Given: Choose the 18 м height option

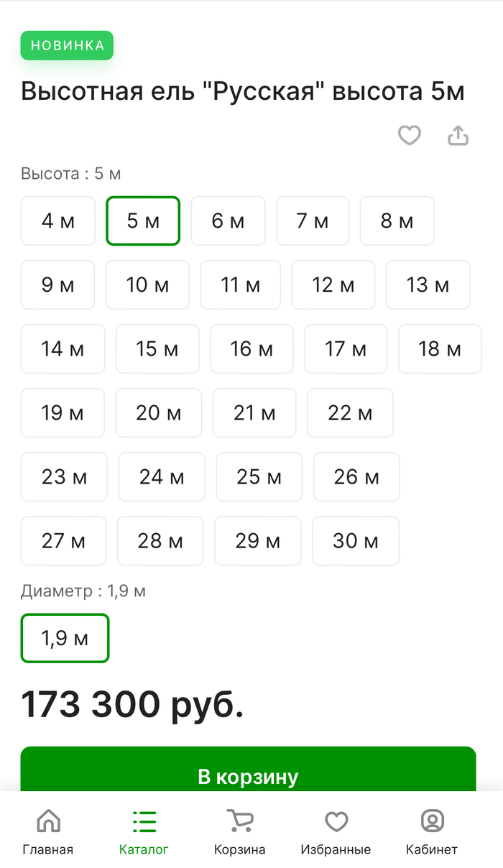Looking at the screenshot, I should click(x=440, y=348).
